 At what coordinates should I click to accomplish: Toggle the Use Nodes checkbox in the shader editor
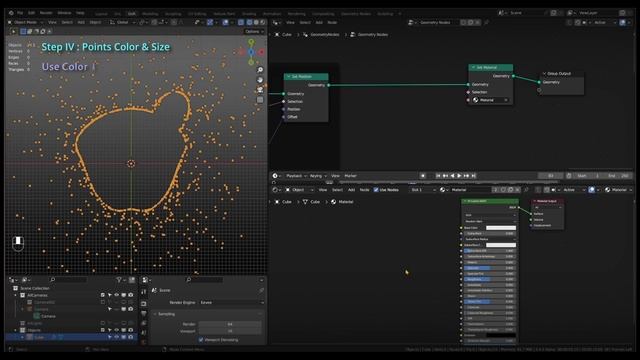tap(376, 190)
